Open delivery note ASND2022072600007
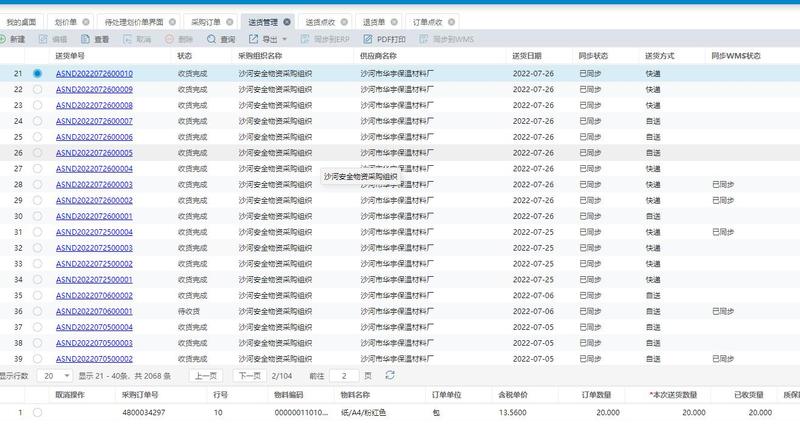Screen dimensions: 800x428 tap(94, 121)
